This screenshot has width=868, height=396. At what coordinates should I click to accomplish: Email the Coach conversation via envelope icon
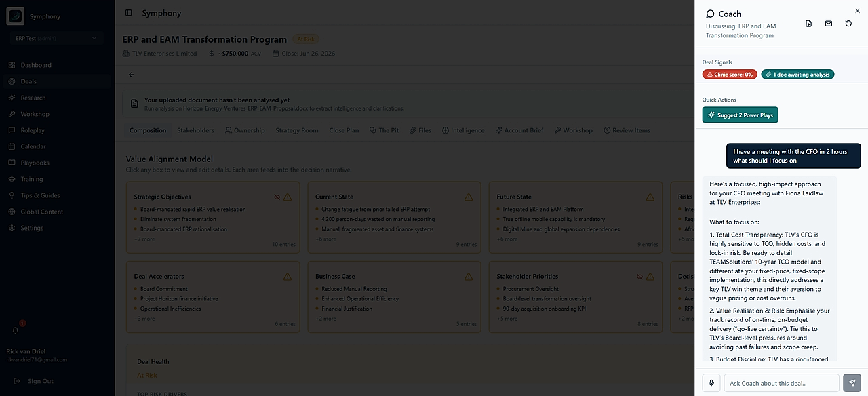point(829,24)
